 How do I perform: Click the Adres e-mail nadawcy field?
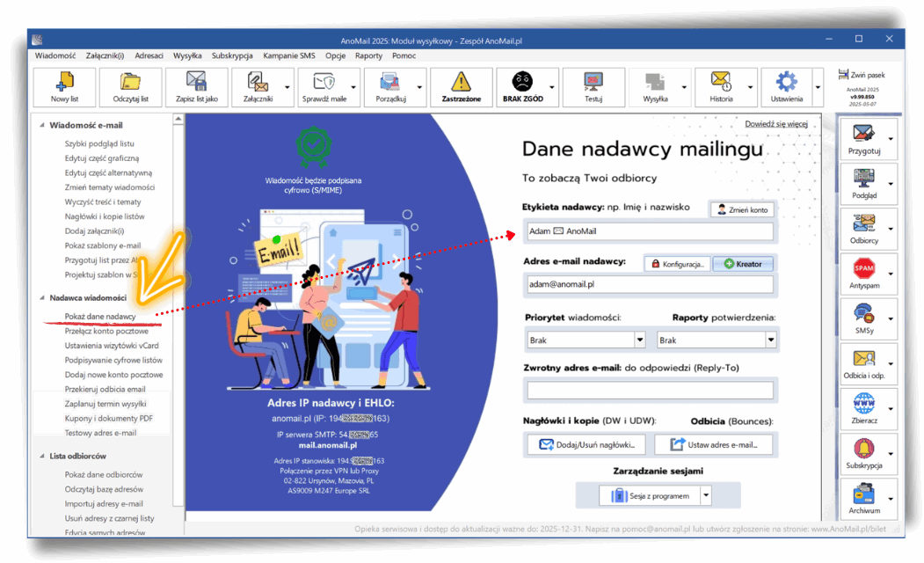pyautogui.click(x=650, y=284)
